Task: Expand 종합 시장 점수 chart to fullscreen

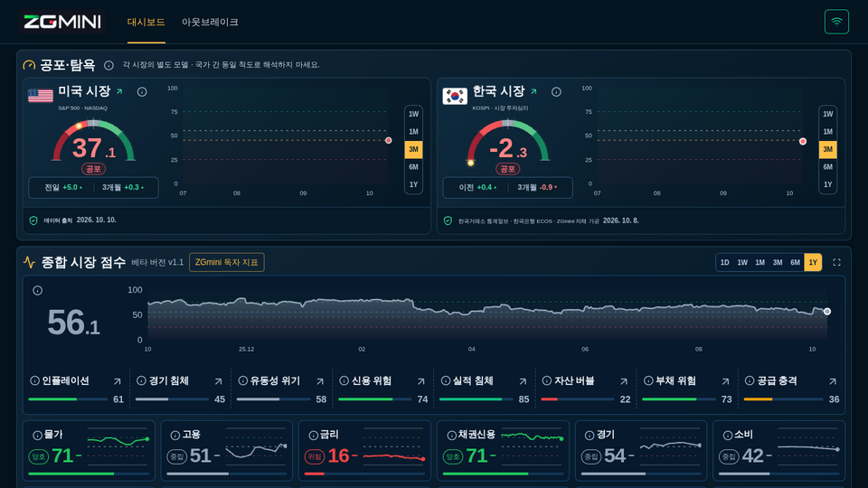Action: pos(837,262)
